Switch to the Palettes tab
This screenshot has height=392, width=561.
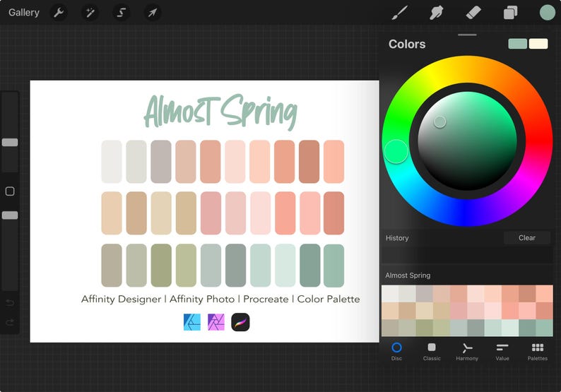pos(538,352)
